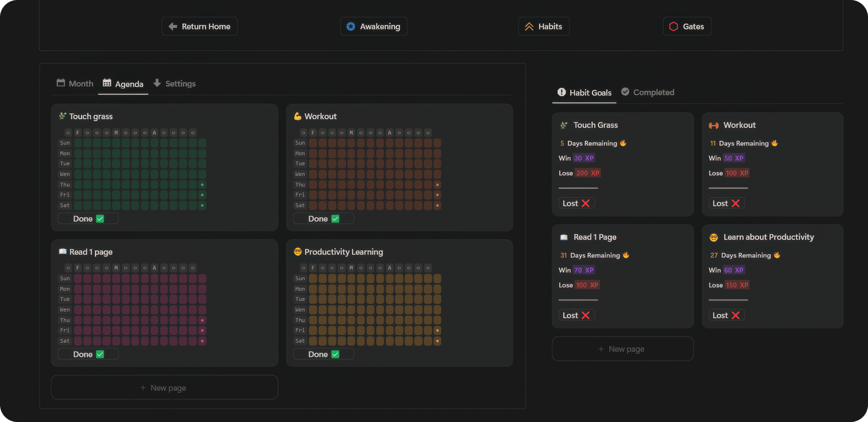Screen dimensions: 868x422
Task: Click the Sat row label in Workout grid
Action: [300, 205]
